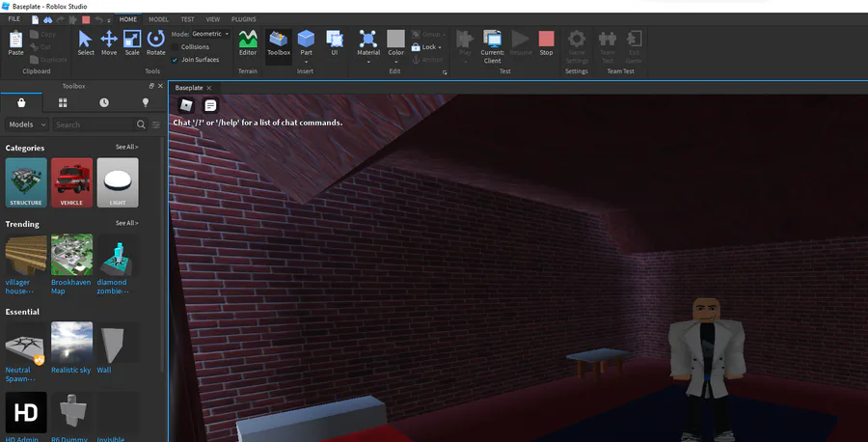Click See All next to Categories
868x442 pixels.
(x=126, y=147)
